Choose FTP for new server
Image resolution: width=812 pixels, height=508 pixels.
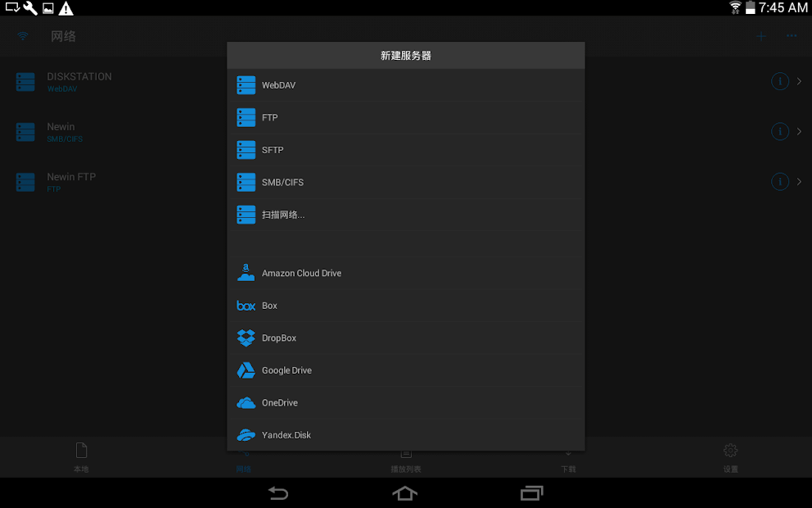pos(405,117)
